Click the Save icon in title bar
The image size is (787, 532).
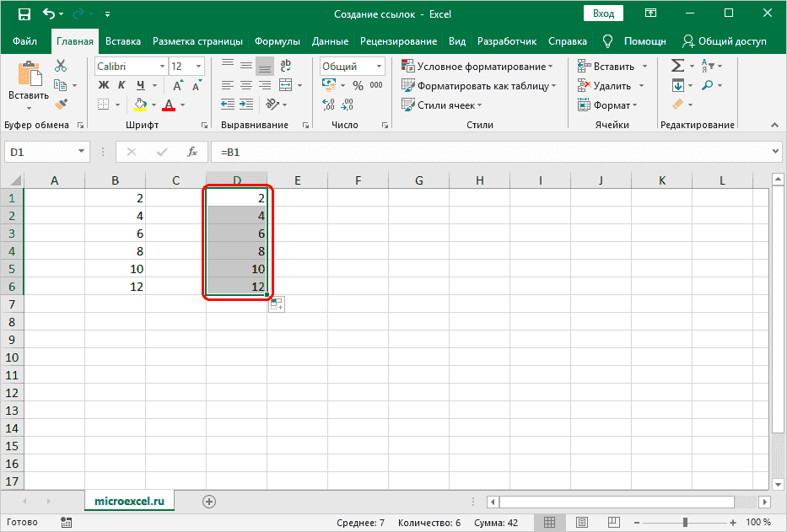point(24,14)
